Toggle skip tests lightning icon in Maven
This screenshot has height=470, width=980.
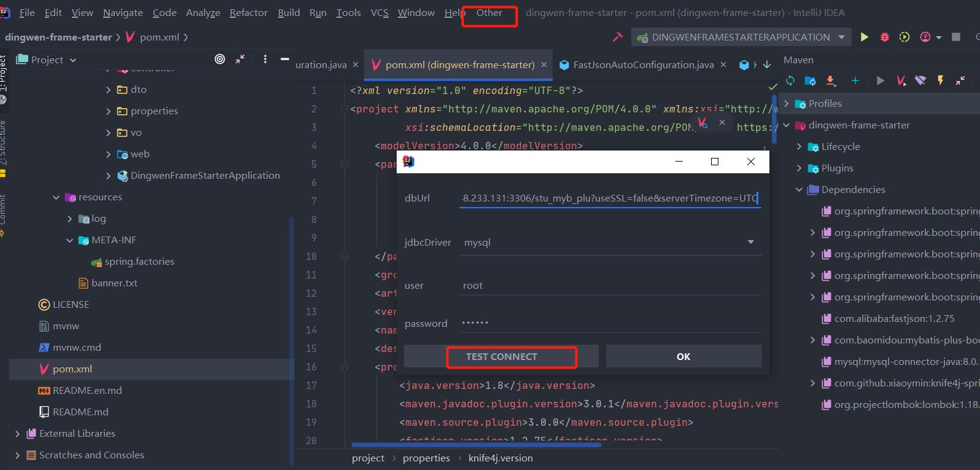tap(940, 80)
